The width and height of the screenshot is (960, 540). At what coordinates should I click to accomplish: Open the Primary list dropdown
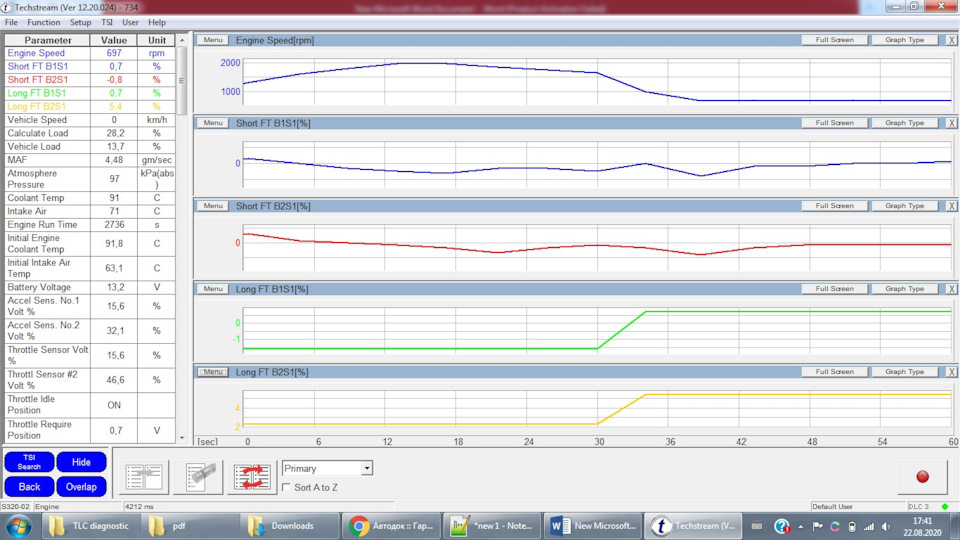pyautogui.click(x=367, y=468)
